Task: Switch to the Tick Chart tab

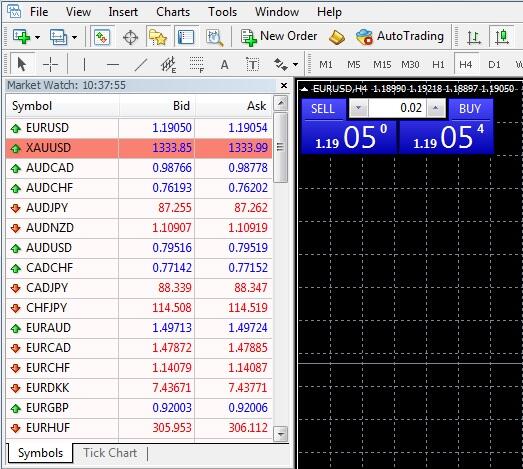Action: pyautogui.click(x=110, y=453)
